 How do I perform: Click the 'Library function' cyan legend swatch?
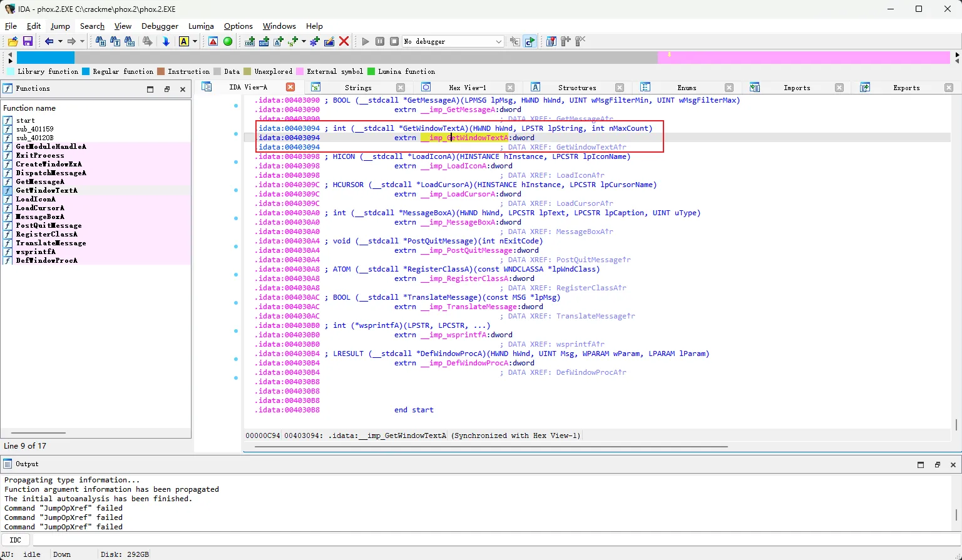click(11, 71)
